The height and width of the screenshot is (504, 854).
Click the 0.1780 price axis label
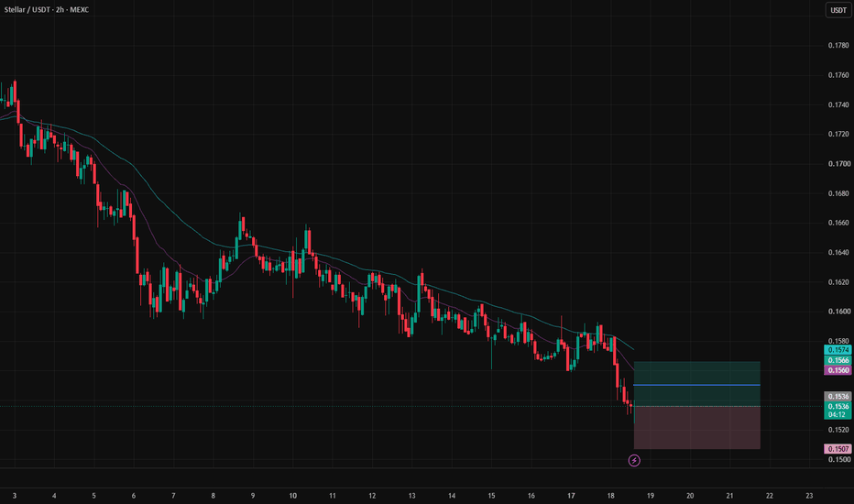pos(838,45)
